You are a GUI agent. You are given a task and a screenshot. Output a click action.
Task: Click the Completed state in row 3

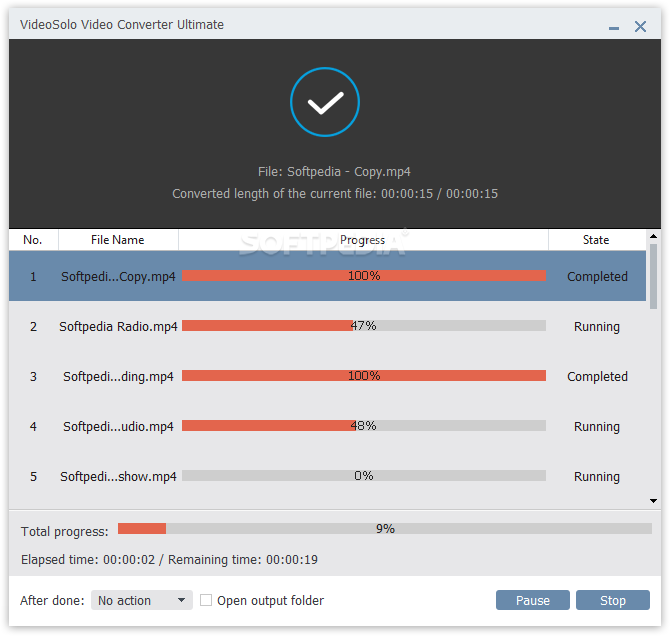click(597, 377)
